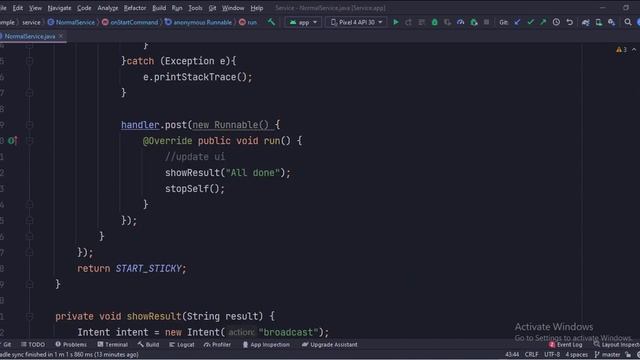Open the Edit menu

(x=18, y=8)
